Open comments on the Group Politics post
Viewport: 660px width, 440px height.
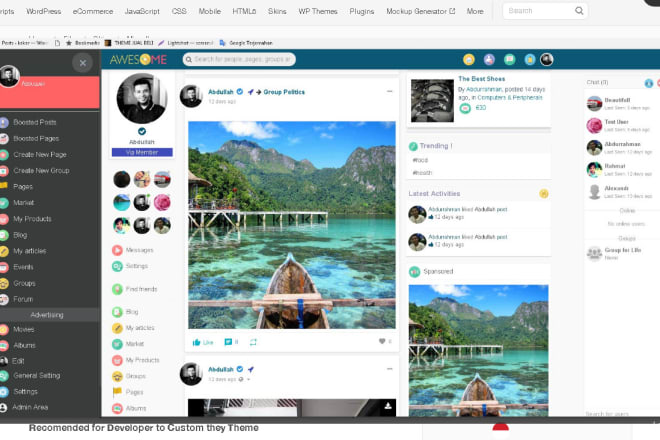point(232,342)
